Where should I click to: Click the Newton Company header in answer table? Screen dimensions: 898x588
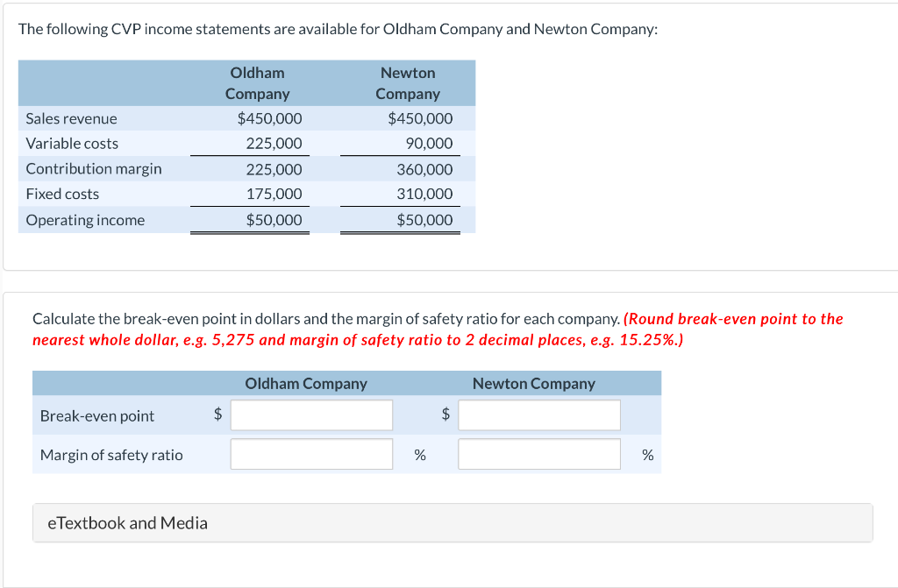(534, 384)
